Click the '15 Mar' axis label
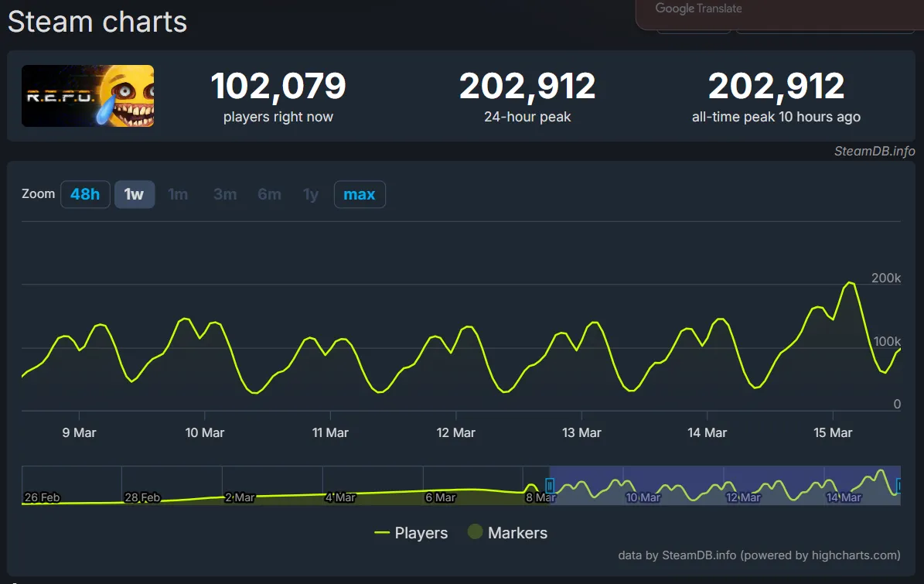 [x=833, y=432]
